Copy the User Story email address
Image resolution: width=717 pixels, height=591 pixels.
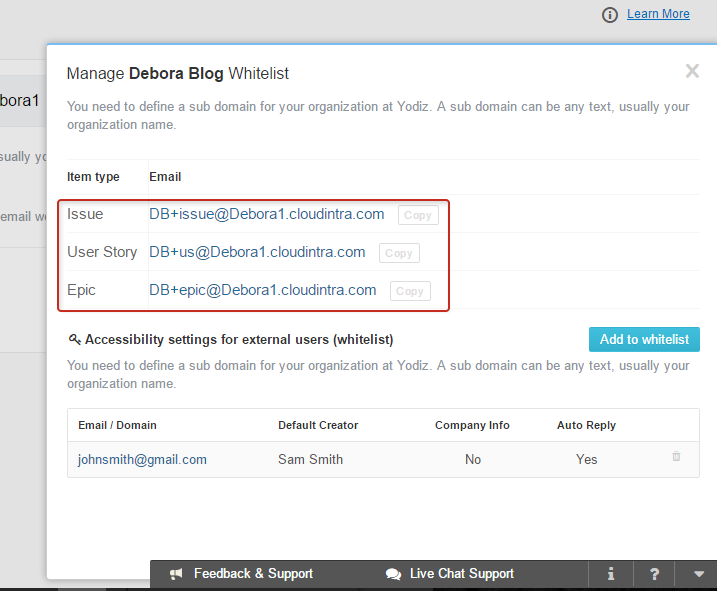point(399,253)
